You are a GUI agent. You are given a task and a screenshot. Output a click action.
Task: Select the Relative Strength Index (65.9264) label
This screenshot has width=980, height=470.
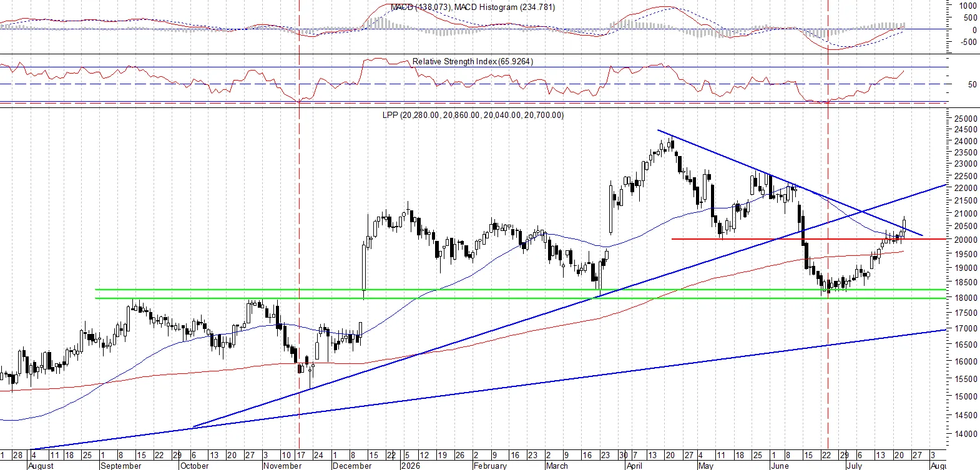473,61
